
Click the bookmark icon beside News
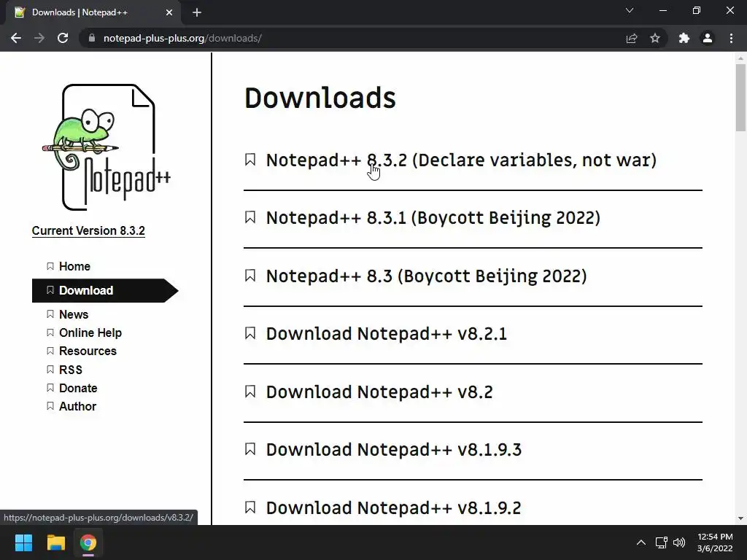(50, 314)
